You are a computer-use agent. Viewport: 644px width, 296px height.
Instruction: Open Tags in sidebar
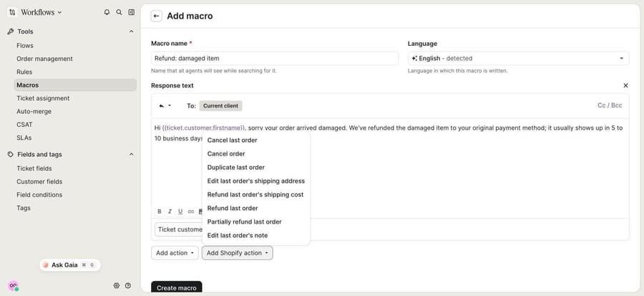click(24, 208)
